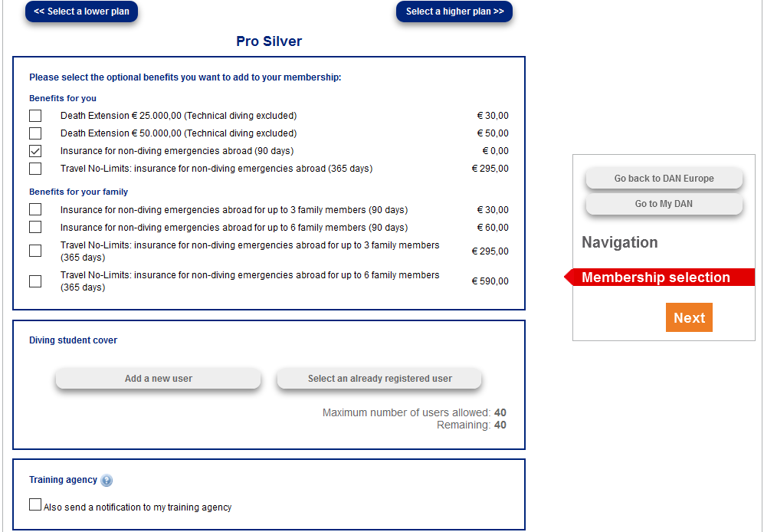Check 90-day insurance for 3 family members

coord(35,210)
